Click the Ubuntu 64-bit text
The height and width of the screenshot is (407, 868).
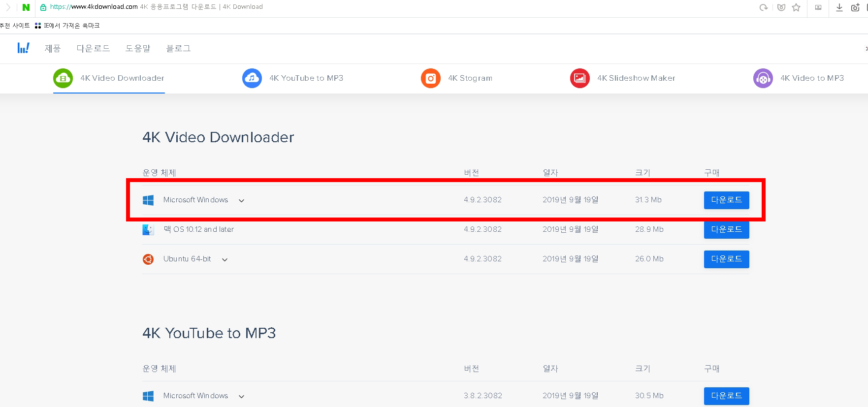click(187, 259)
